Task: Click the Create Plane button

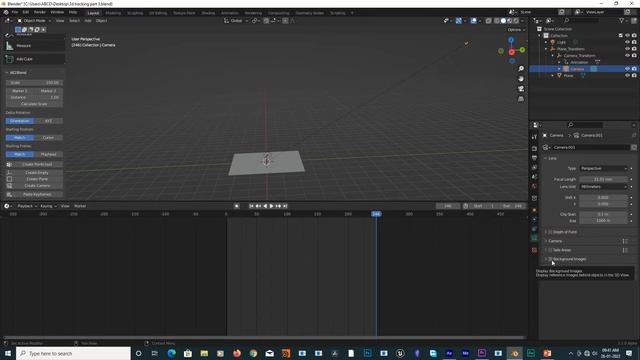Action: pyautogui.click(x=34, y=179)
